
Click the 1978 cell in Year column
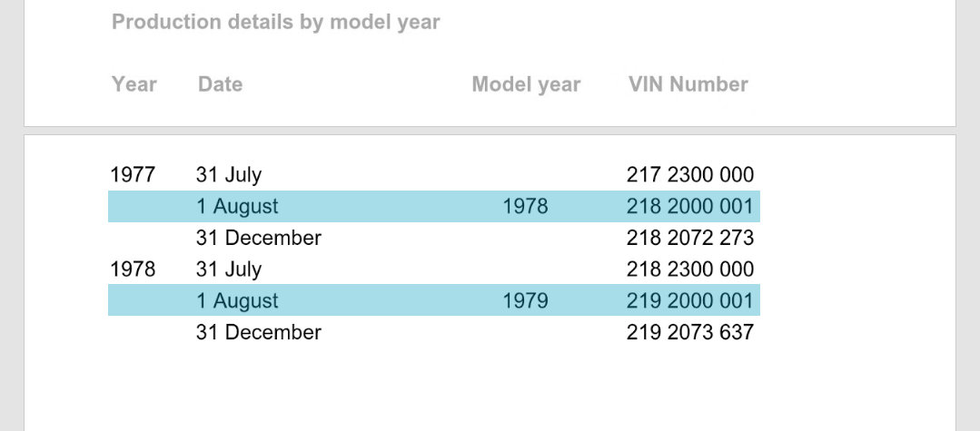click(133, 269)
